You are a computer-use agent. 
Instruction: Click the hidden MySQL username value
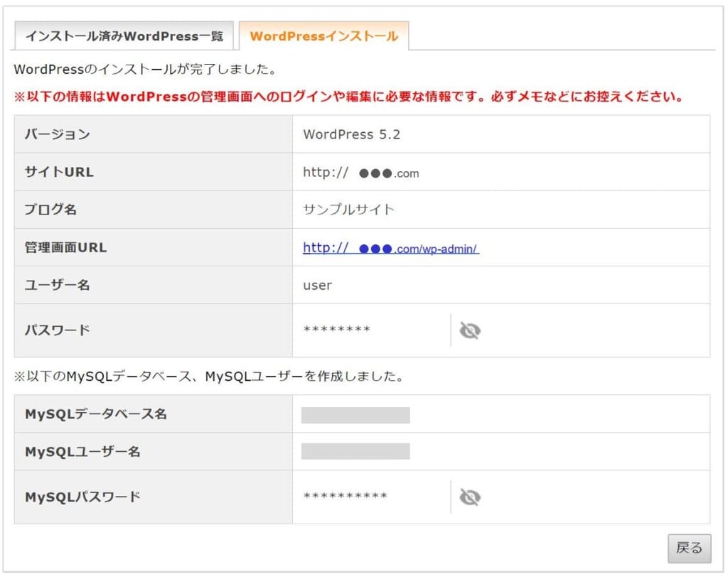click(355, 452)
